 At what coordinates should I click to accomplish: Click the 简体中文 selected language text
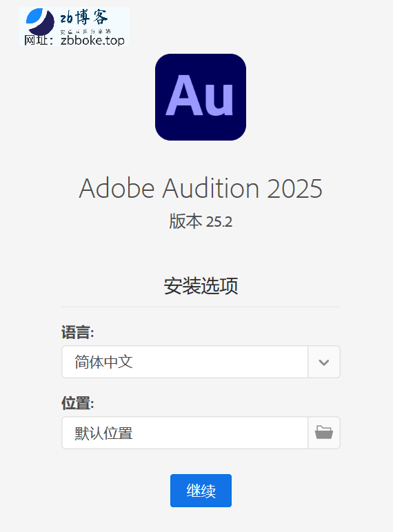tap(104, 362)
